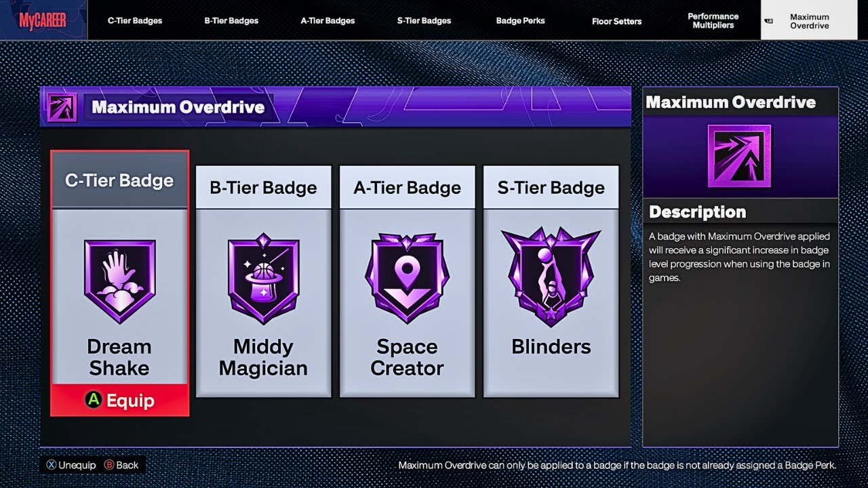This screenshot has width=868, height=488.
Task: Go to the Floor Setters tab
Action: 616,21
